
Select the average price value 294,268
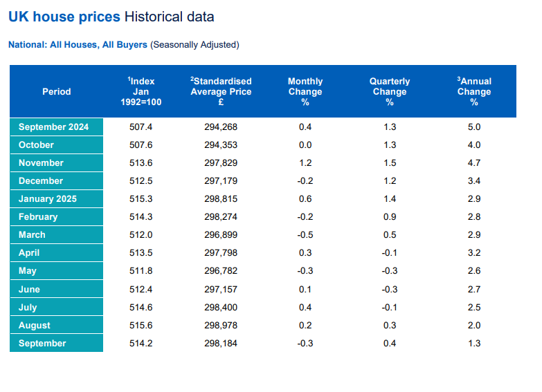pyautogui.click(x=222, y=127)
